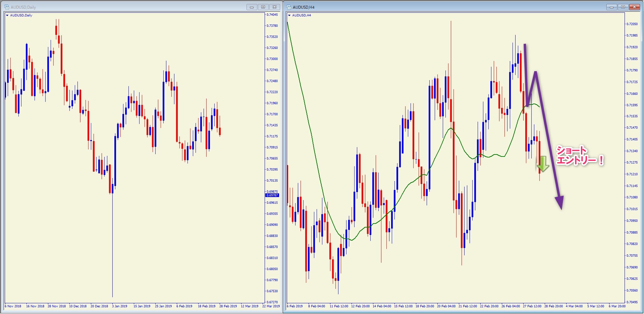Click the 0.72050 price on H4 axis
Image resolution: width=644 pixels, height=314 pixels.
(632, 24)
